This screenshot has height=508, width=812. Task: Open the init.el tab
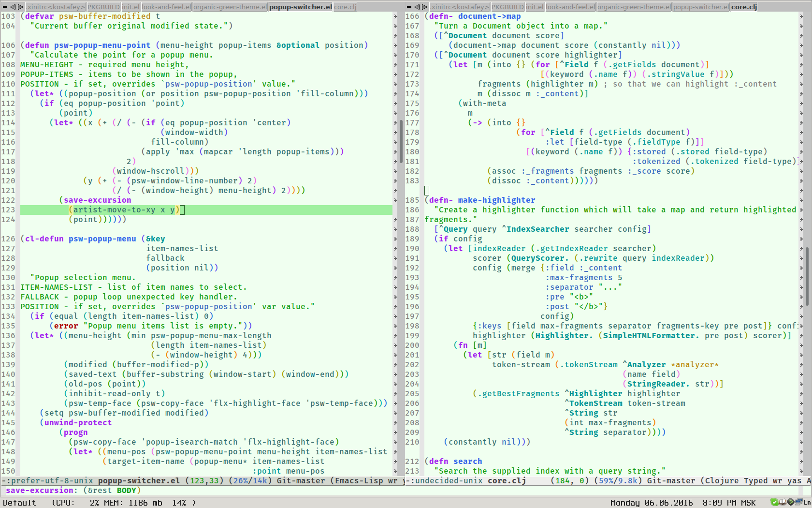[x=130, y=6]
